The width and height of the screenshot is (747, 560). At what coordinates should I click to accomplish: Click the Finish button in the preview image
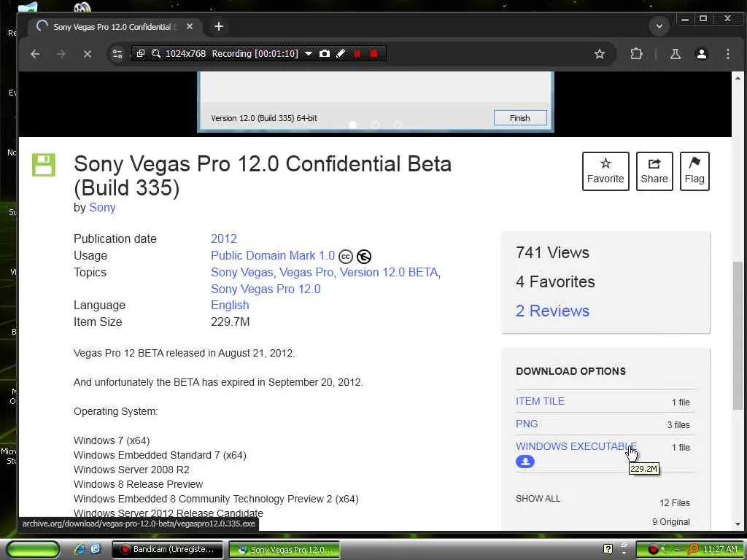(519, 117)
